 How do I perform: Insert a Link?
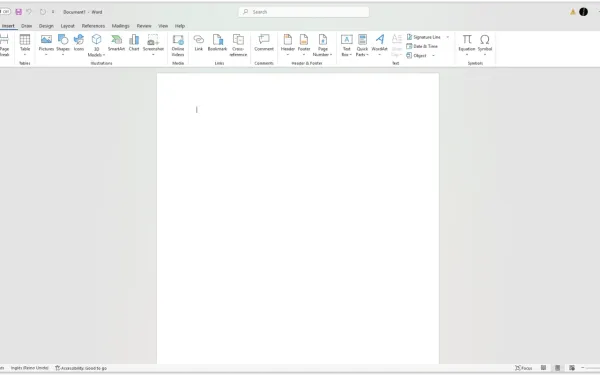click(x=199, y=43)
